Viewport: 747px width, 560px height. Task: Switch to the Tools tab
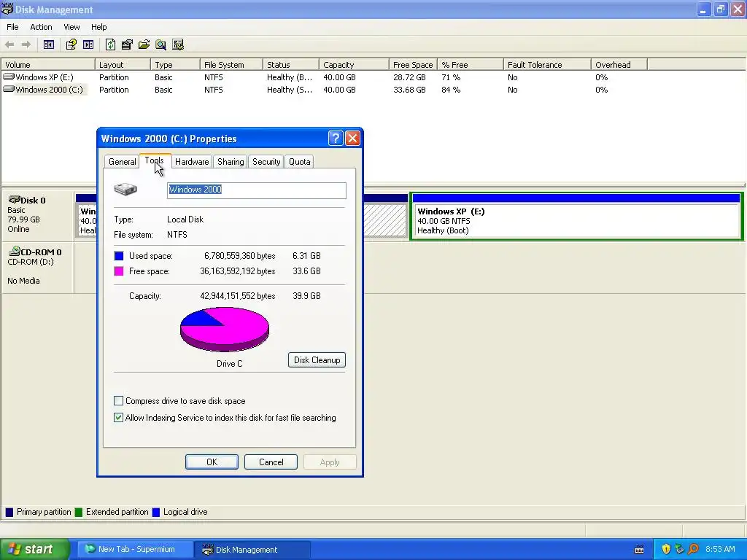pyautogui.click(x=155, y=160)
